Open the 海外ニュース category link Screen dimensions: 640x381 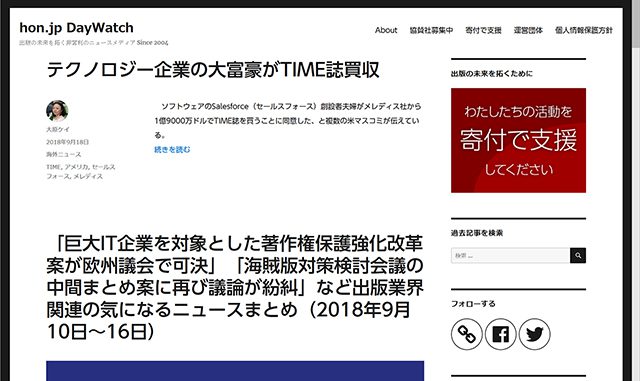[x=64, y=154]
